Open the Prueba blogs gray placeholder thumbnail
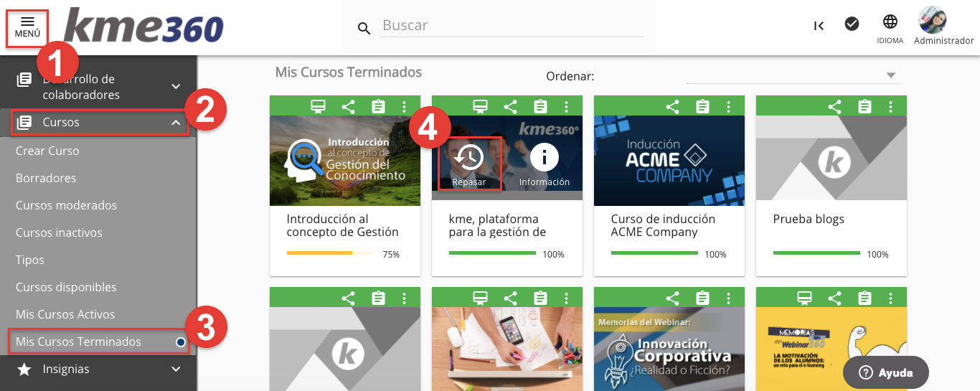980x391 pixels. tap(831, 158)
